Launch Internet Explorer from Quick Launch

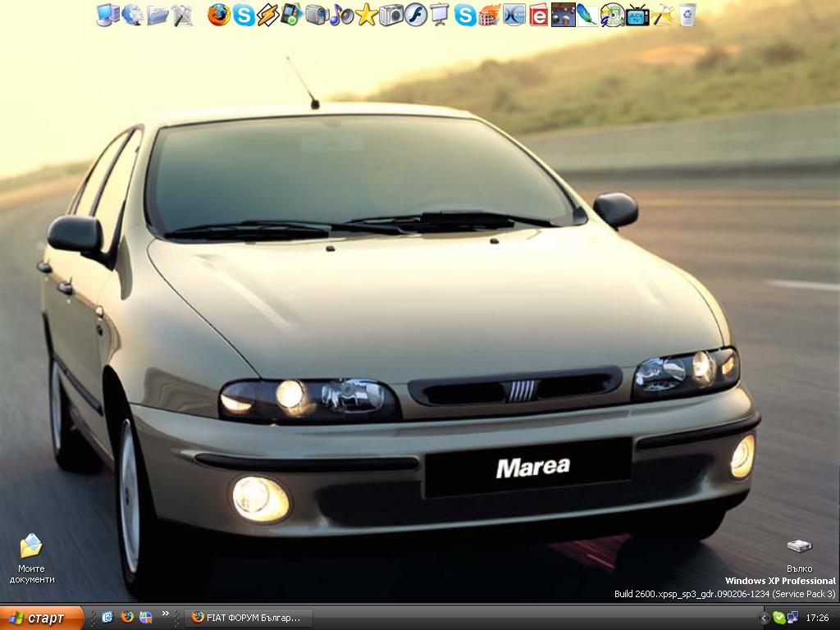click(107, 618)
